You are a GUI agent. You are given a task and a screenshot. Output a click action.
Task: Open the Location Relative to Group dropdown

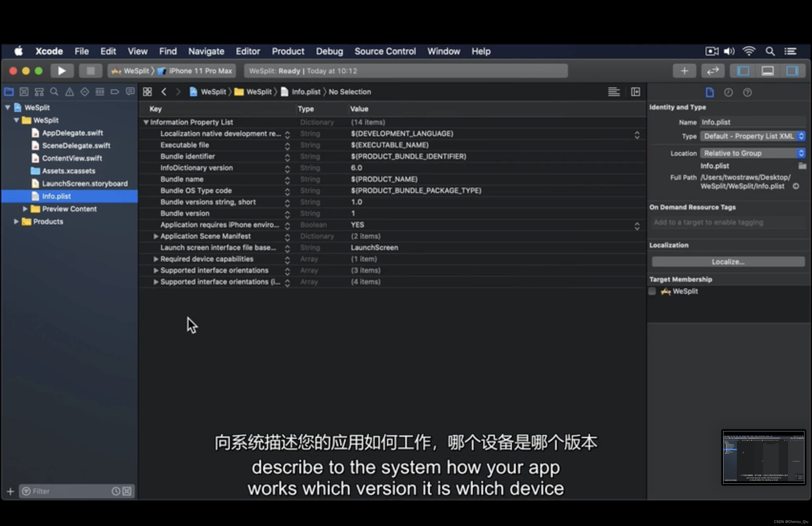753,153
